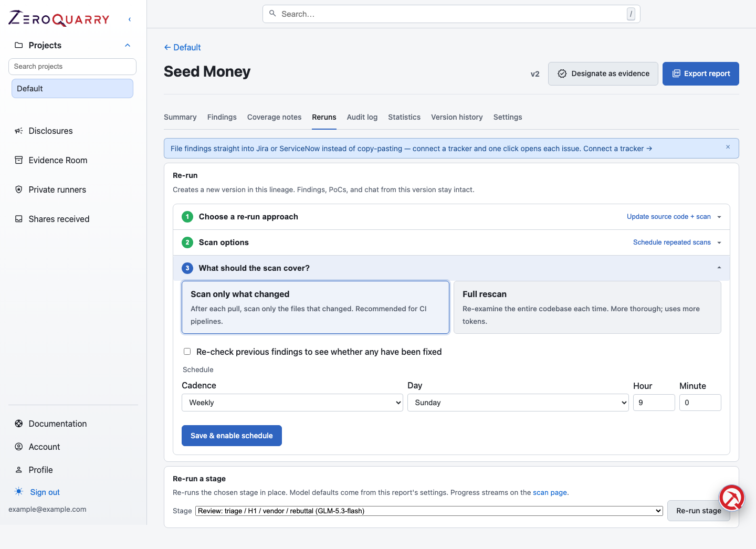Image resolution: width=756 pixels, height=549 pixels.
Task: Go back to Default via arrow link
Action: (x=182, y=47)
